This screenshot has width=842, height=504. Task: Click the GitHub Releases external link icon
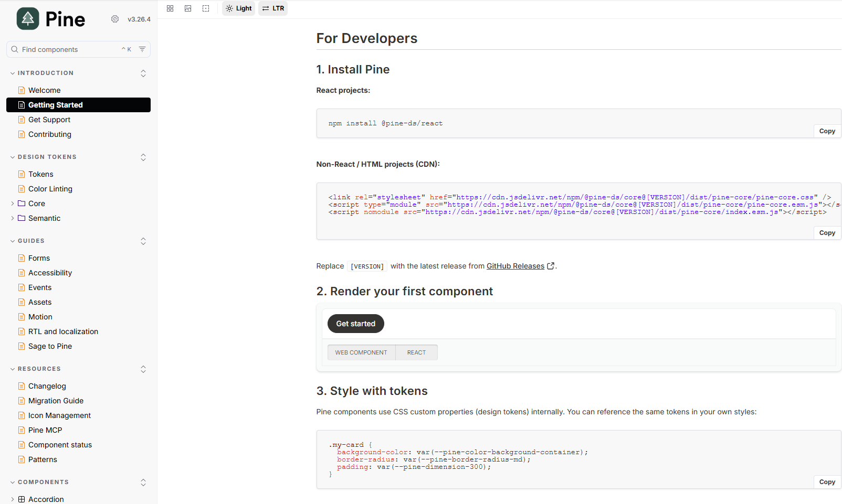pos(551,266)
